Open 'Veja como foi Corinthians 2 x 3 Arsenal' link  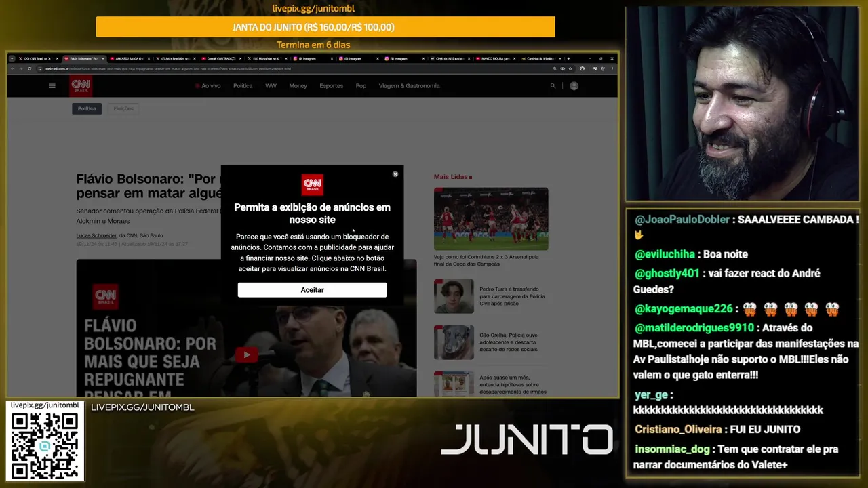pos(486,260)
